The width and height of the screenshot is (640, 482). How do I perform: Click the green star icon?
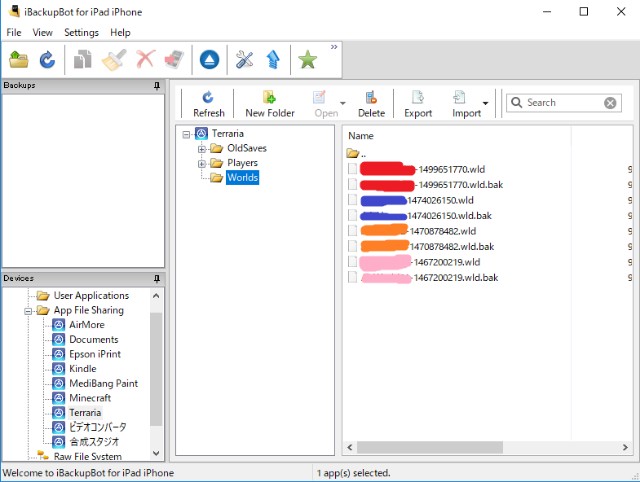(308, 60)
